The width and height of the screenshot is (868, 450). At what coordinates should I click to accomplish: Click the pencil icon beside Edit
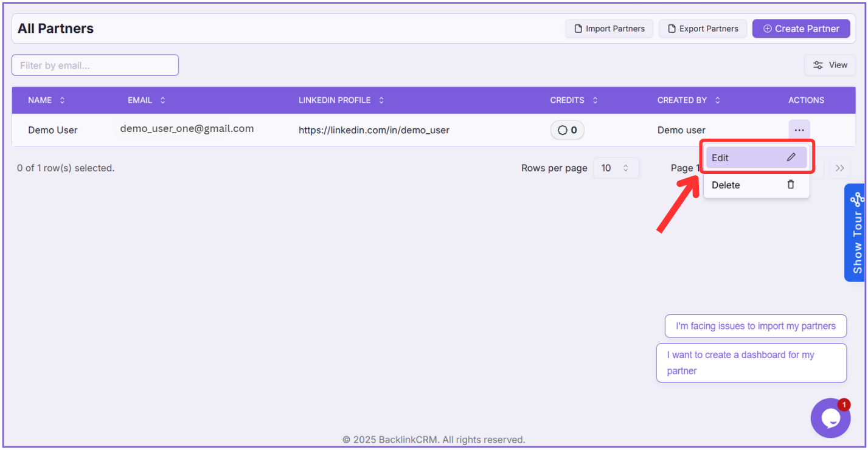click(x=791, y=157)
